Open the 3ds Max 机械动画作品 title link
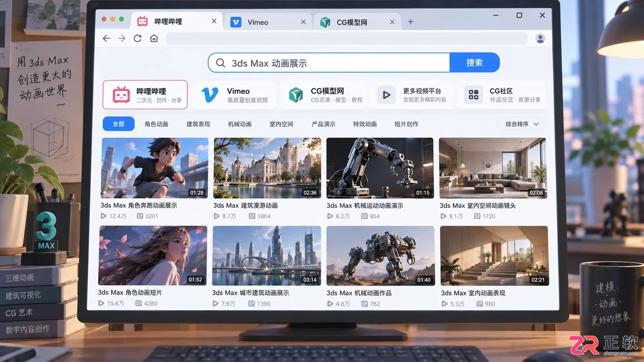Viewport: 644px width, 362px height. (359, 293)
